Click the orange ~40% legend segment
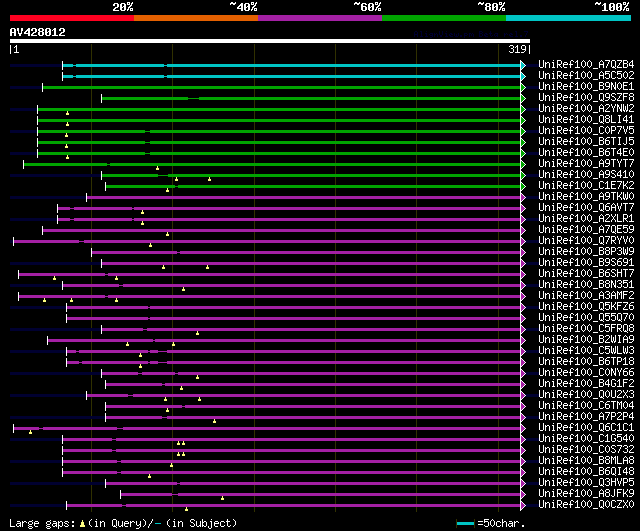Screen dimensions: 640x531 196,18
